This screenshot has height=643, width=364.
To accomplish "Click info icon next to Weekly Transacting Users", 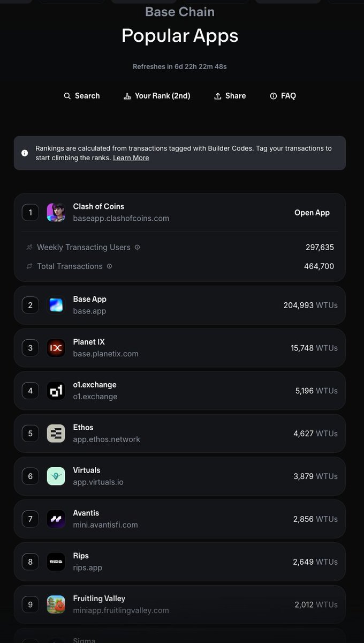I will coord(138,248).
